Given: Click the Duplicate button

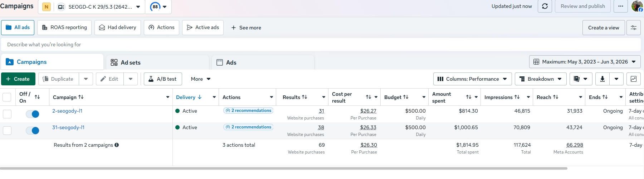Looking at the screenshot, I should tap(59, 79).
